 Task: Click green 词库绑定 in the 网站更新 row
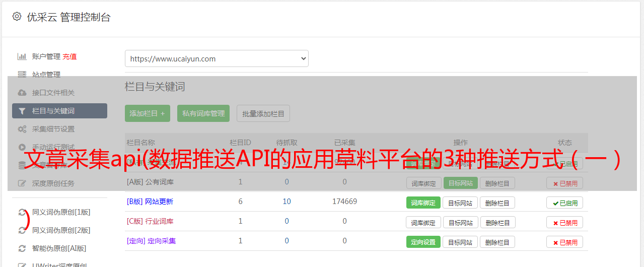pyautogui.click(x=423, y=203)
